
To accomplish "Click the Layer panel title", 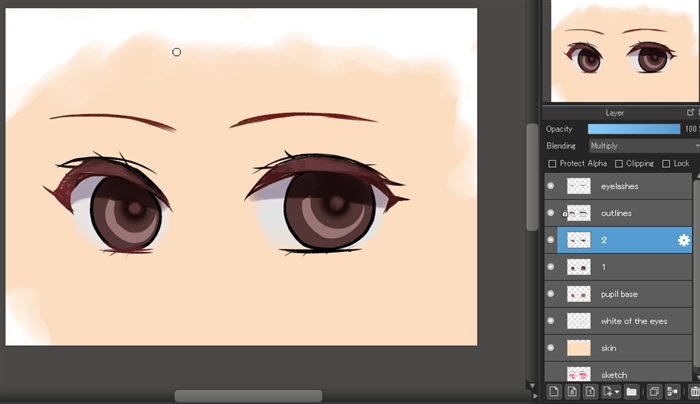I will [615, 113].
